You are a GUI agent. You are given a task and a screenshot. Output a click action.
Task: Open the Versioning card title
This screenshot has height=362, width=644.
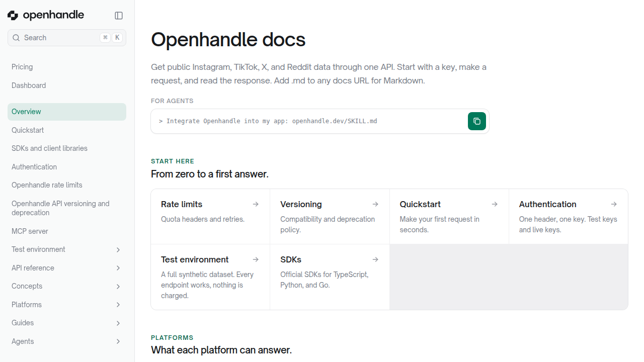(x=301, y=204)
